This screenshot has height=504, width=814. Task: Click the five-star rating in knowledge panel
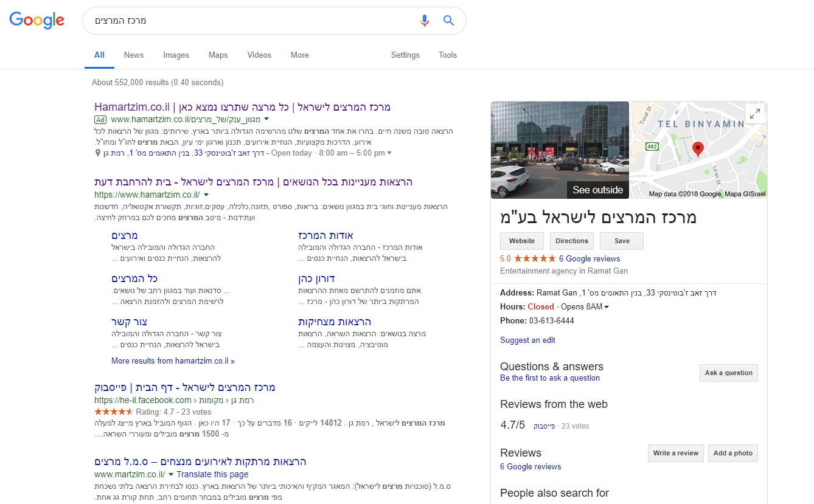(535, 258)
